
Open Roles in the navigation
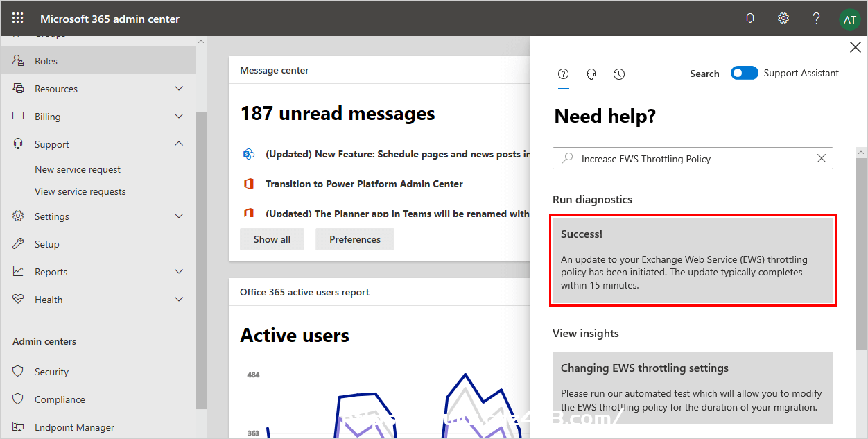98,61
